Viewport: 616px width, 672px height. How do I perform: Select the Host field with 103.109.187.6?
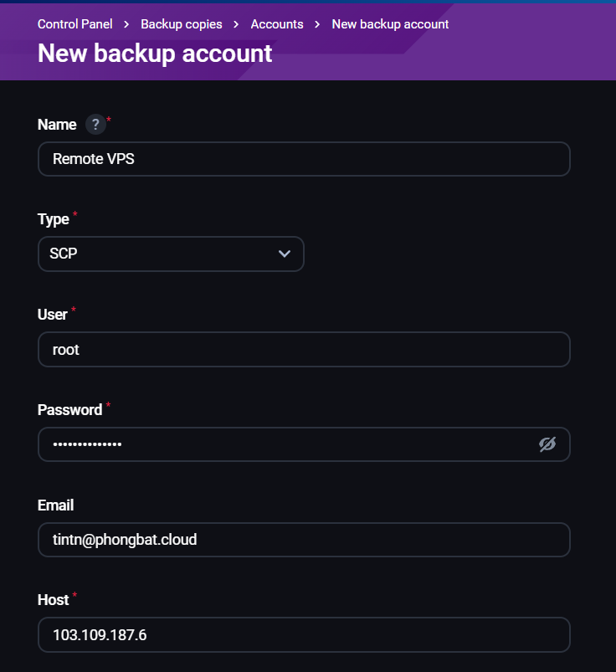click(304, 635)
